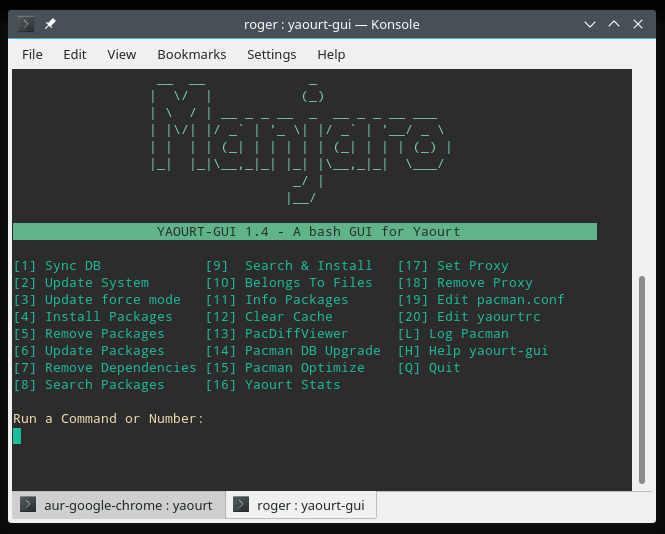665x534 pixels.
Task: Click the terminal vertical scrollbar handle
Action: pyautogui.click(x=642, y=380)
